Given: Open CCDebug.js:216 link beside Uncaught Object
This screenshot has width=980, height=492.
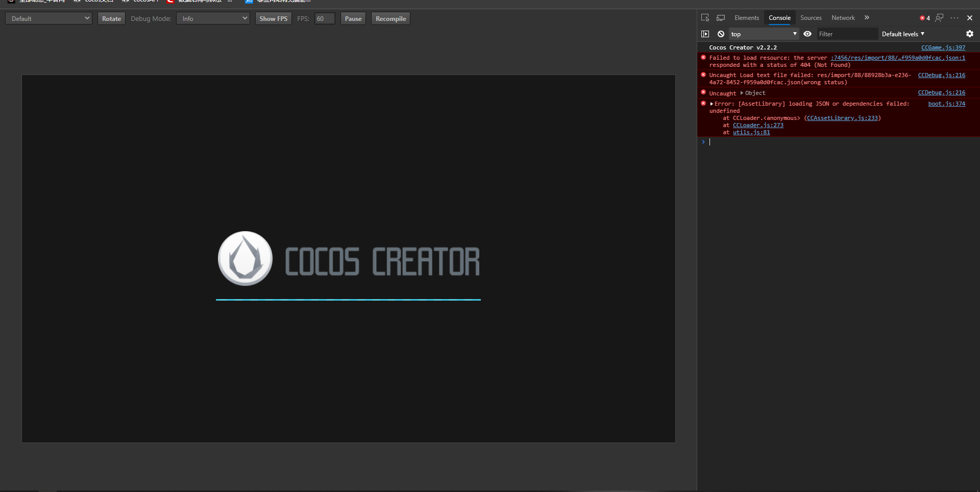Looking at the screenshot, I should pyautogui.click(x=942, y=92).
